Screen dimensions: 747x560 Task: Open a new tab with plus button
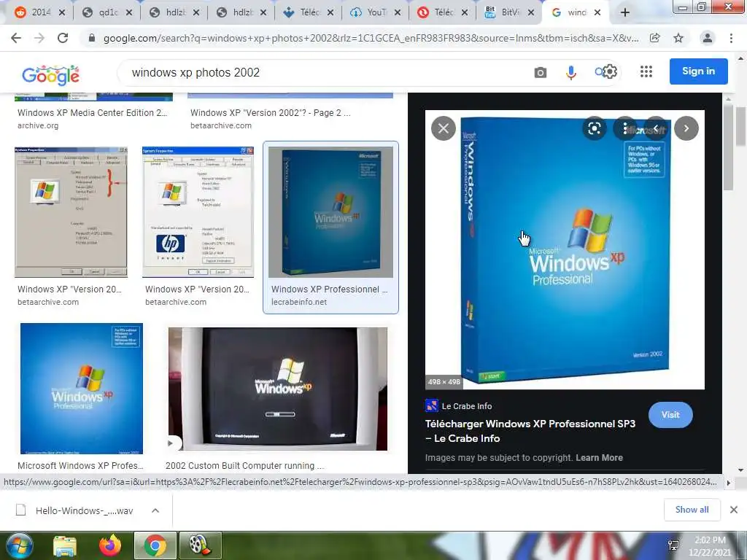pos(625,13)
